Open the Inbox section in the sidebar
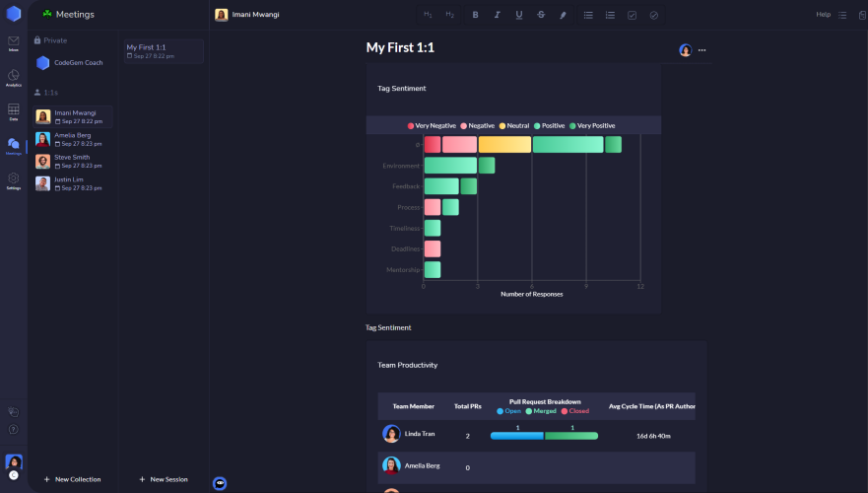Viewport: 868px width, 493px height. [13, 43]
